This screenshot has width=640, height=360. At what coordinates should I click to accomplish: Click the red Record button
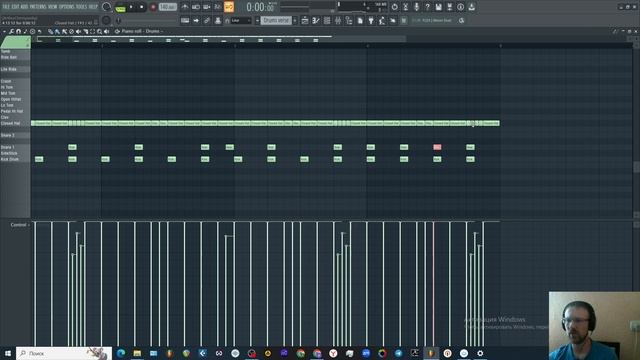[x=153, y=7]
